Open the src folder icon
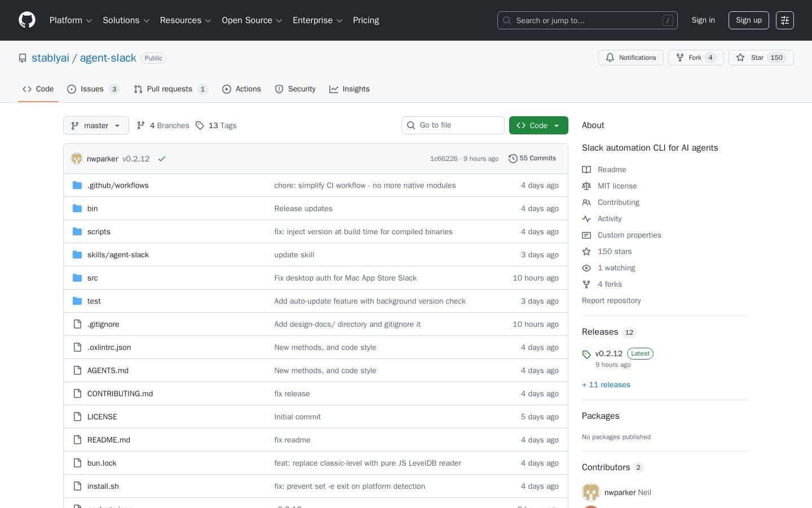812x508 pixels. (77, 278)
